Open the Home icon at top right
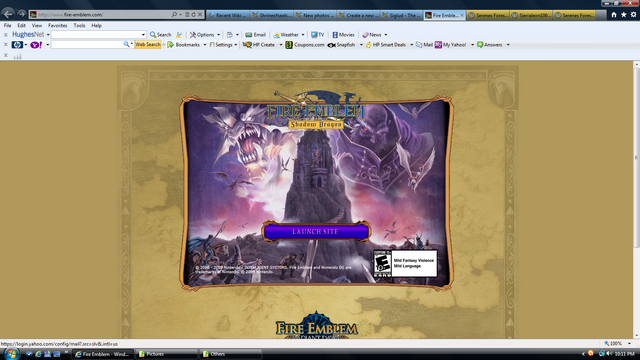The width and height of the screenshot is (640, 360). click(614, 15)
